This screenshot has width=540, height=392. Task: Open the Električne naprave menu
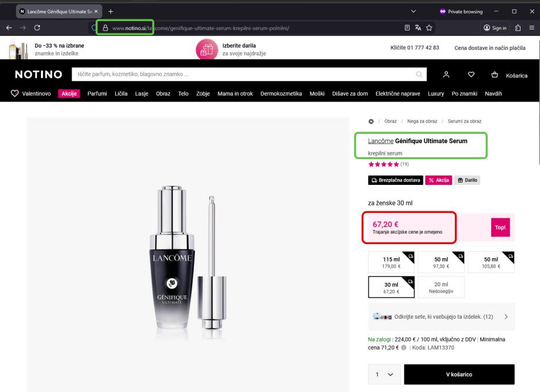398,94
